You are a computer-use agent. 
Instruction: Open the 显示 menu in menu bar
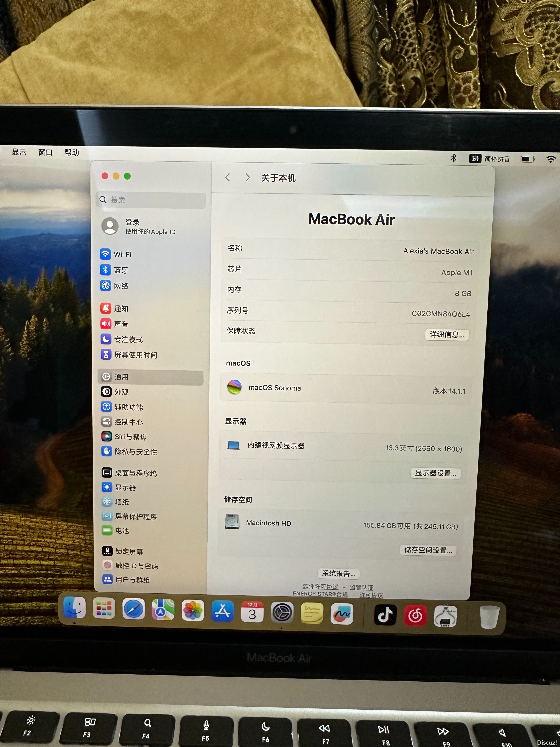coord(19,152)
